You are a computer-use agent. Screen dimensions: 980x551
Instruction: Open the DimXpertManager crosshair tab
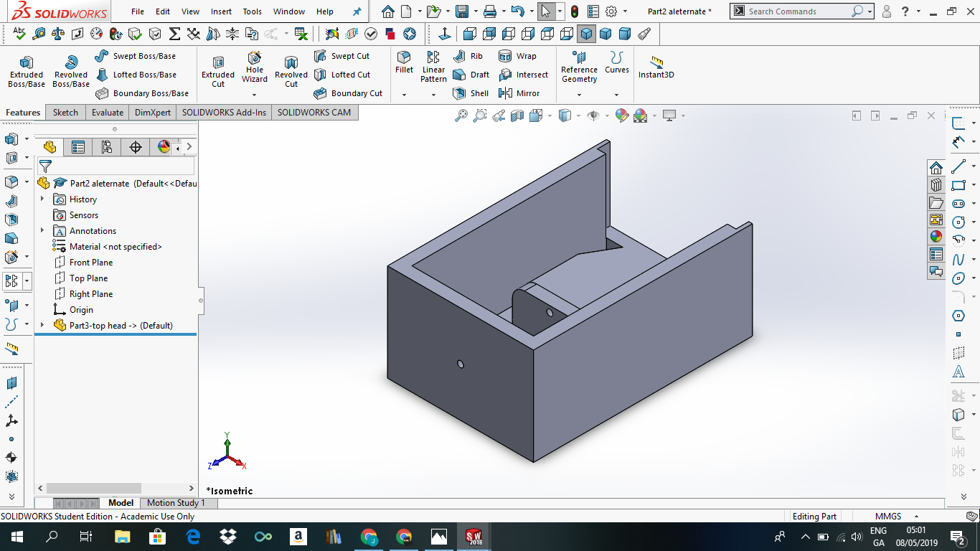coord(136,147)
